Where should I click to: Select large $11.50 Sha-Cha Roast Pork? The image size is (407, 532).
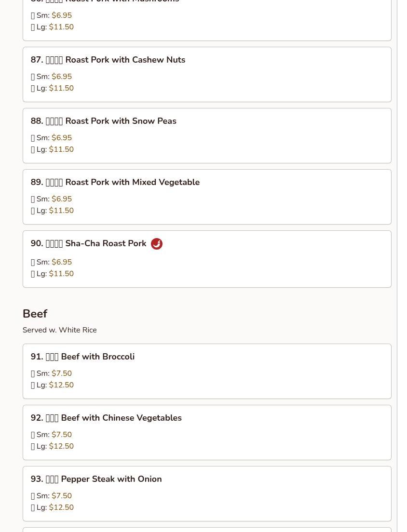(52, 273)
